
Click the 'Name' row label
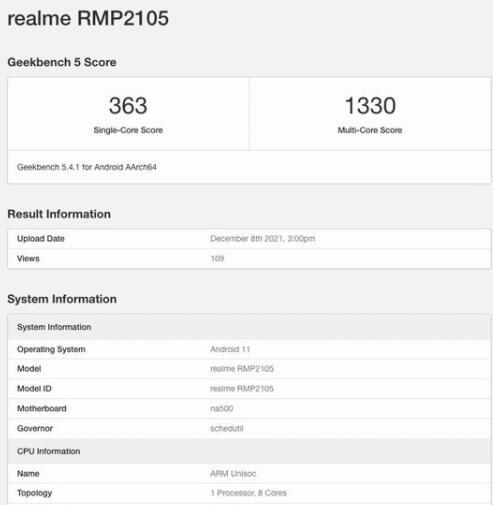pos(28,473)
